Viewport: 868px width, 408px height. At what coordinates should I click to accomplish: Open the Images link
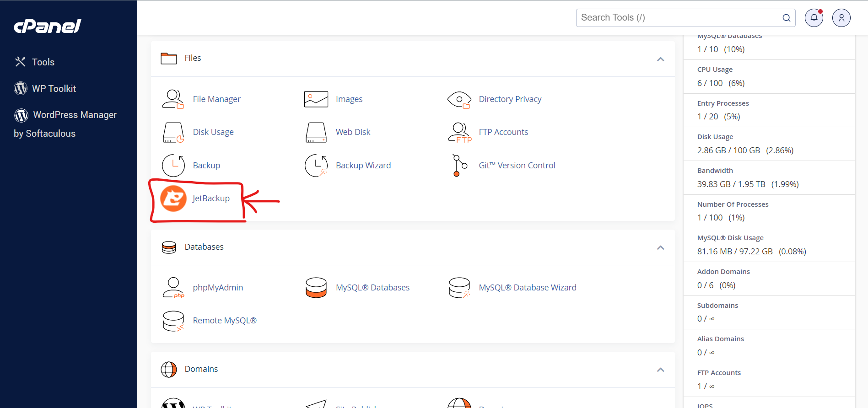[349, 99]
